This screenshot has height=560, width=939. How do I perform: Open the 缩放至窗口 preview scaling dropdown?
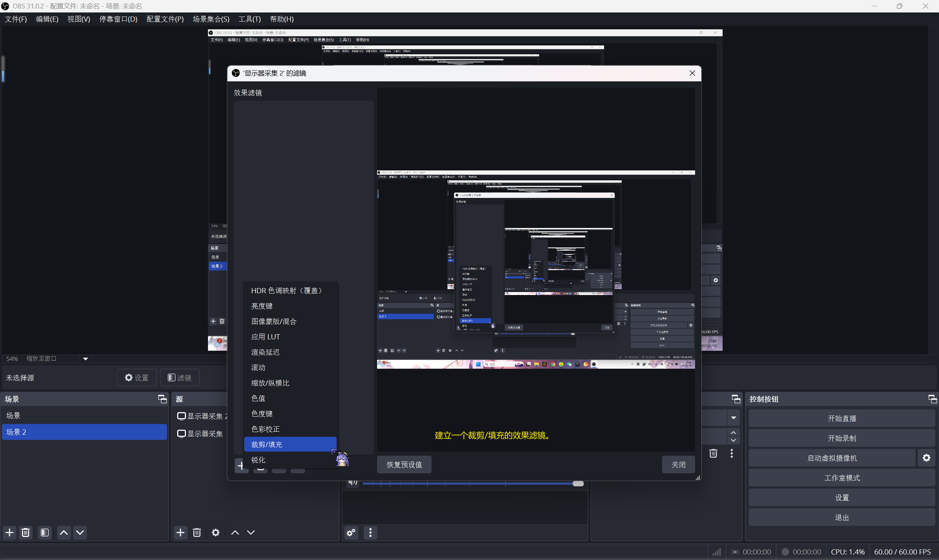[85, 358]
